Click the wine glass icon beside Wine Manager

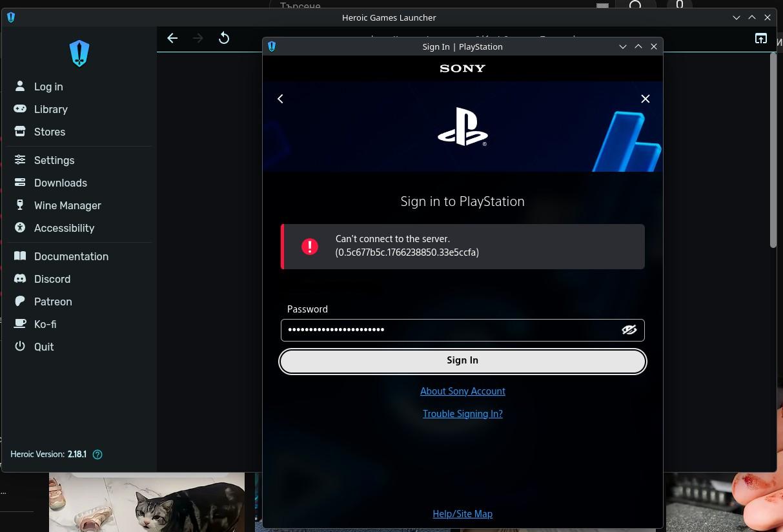20,205
